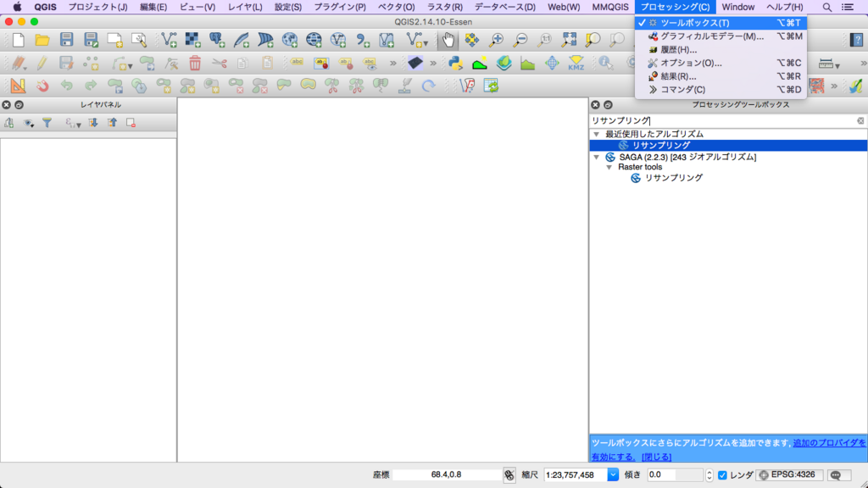Click the Cut Features scissors icon
The height and width of the screenshot is (488, 868).
coord(220,63)
